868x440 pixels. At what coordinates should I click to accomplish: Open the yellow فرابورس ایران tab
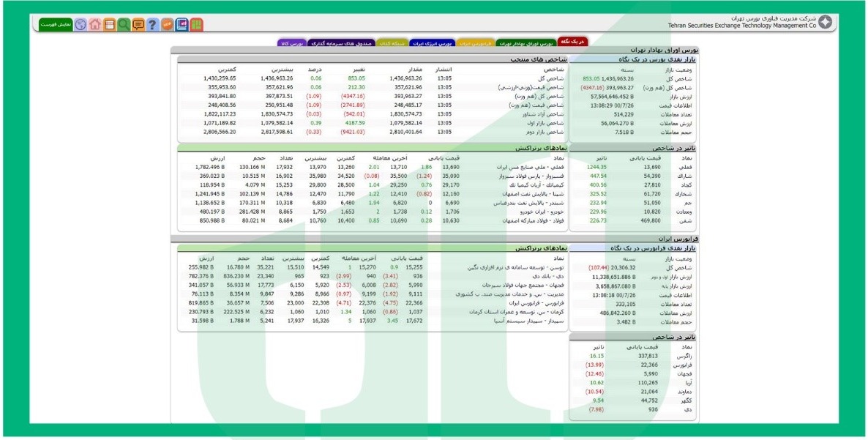pos(476,43)
